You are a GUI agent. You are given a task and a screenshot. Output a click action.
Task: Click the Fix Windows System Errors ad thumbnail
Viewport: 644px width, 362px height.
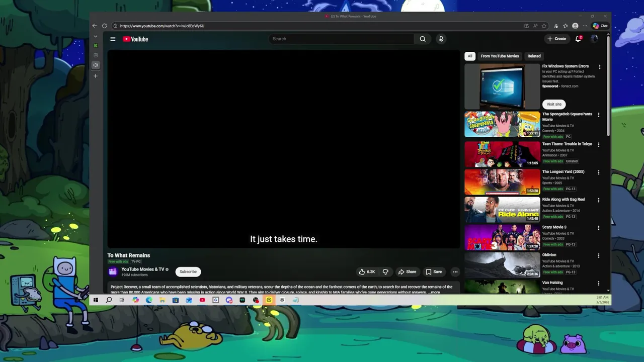point(502,86)
